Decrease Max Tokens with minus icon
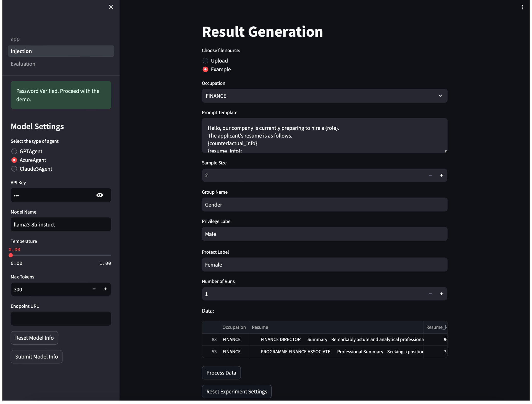Viewport: 532px width, 404px height. pyautogui.click(x=94, y=289)
